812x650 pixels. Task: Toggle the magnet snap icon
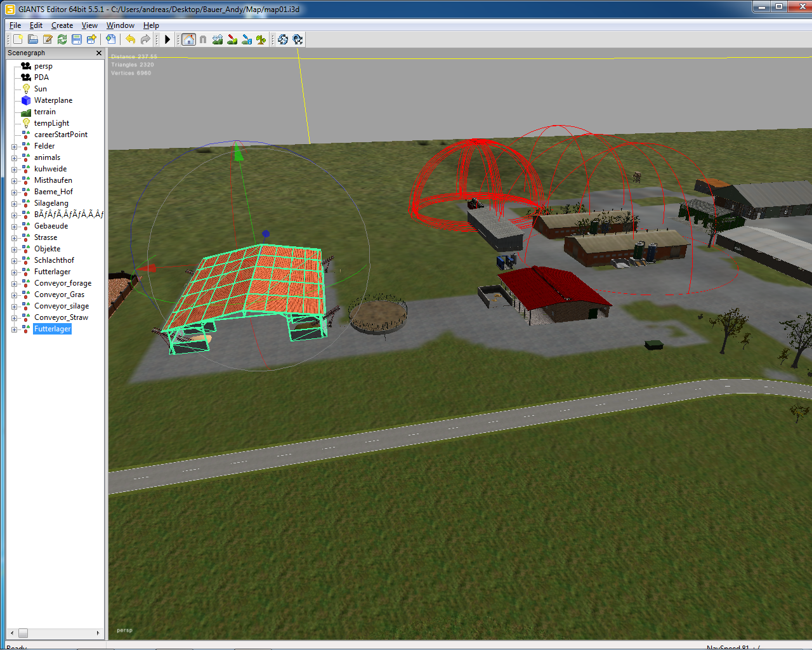(x=203, y=39)
